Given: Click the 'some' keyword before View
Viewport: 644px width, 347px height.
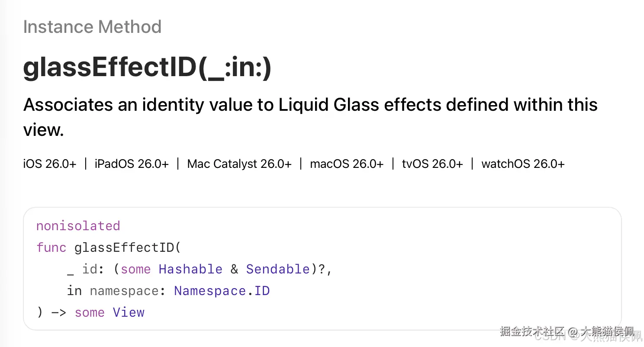Looking at the screenshot, I should point(90,312).
